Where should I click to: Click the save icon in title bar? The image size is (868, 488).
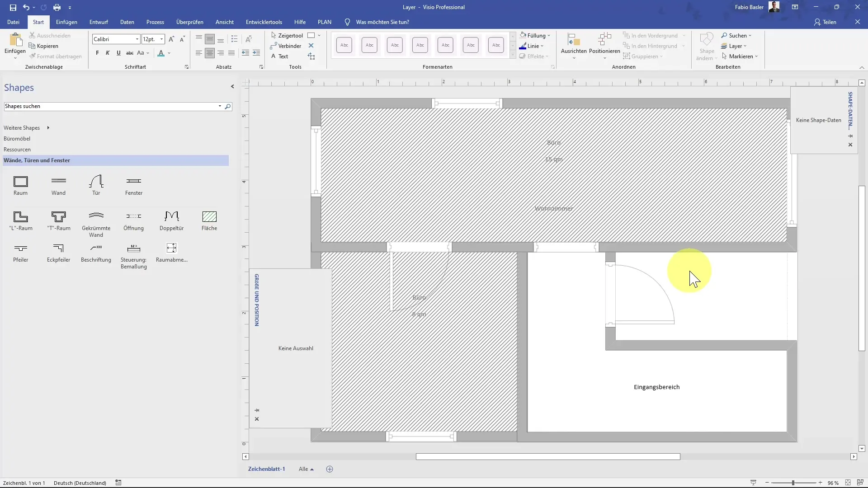[x=13, y=7]
